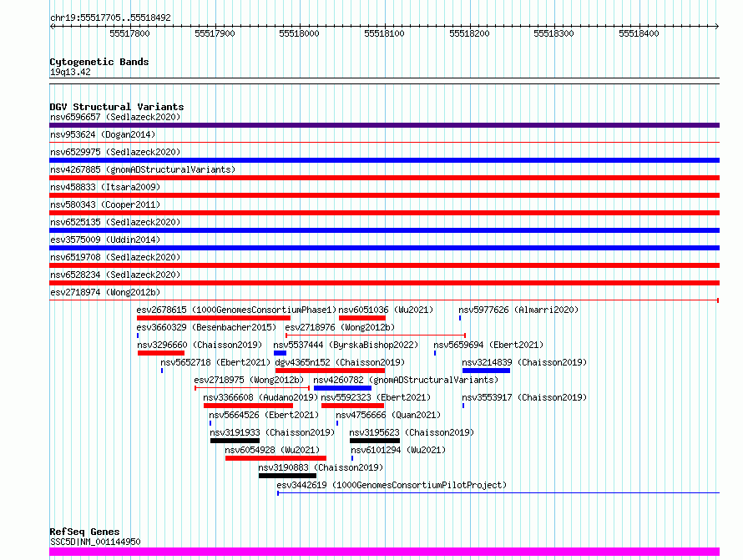The width and height of the screenshot is (743, 560).
Task: Open nsv4756666 (Quan2021) variant
Action: click(x=388, y=415)
